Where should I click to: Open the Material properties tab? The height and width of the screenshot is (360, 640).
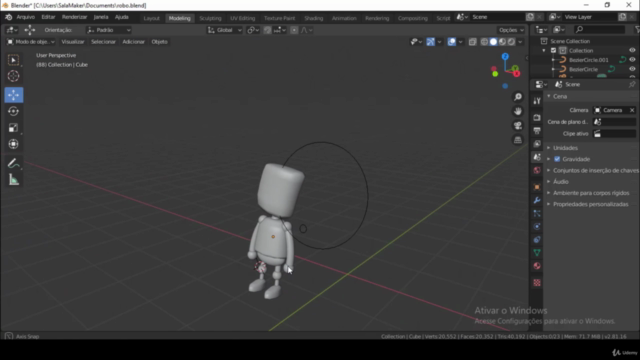537,266
